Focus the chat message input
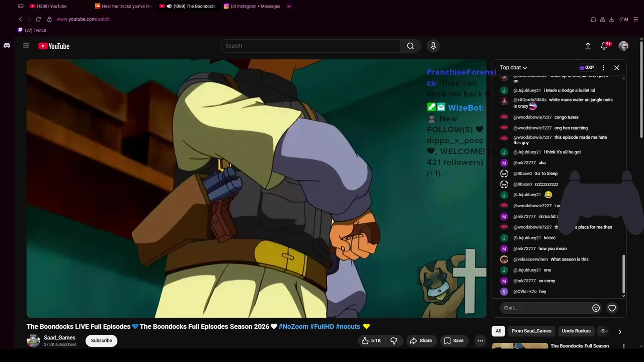This screenshot has width=644, height=362. click(x=546, y=308)
